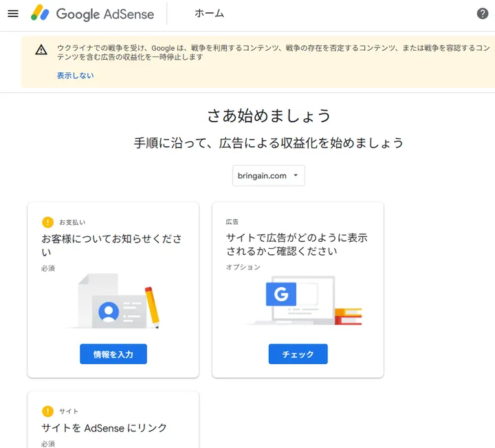Click the さあ始めましょう heading
Screen dimensions: 495x448
(269, 115)
